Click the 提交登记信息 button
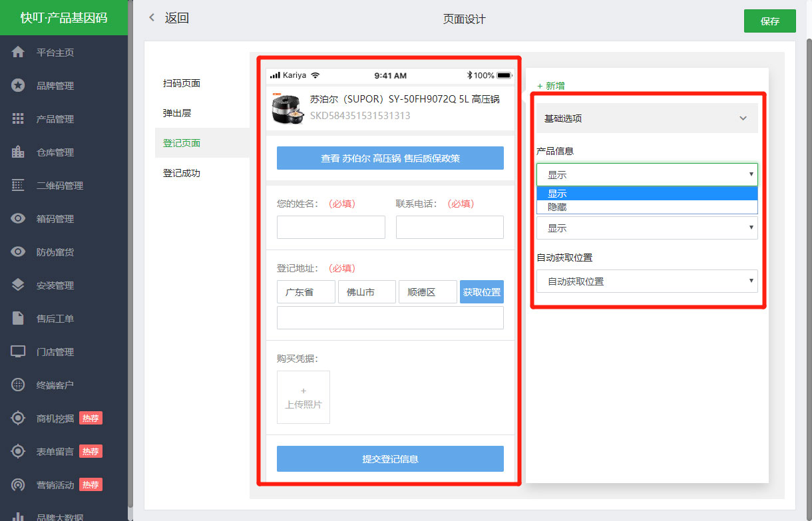The image size is (812, 521). coord(390,459)
